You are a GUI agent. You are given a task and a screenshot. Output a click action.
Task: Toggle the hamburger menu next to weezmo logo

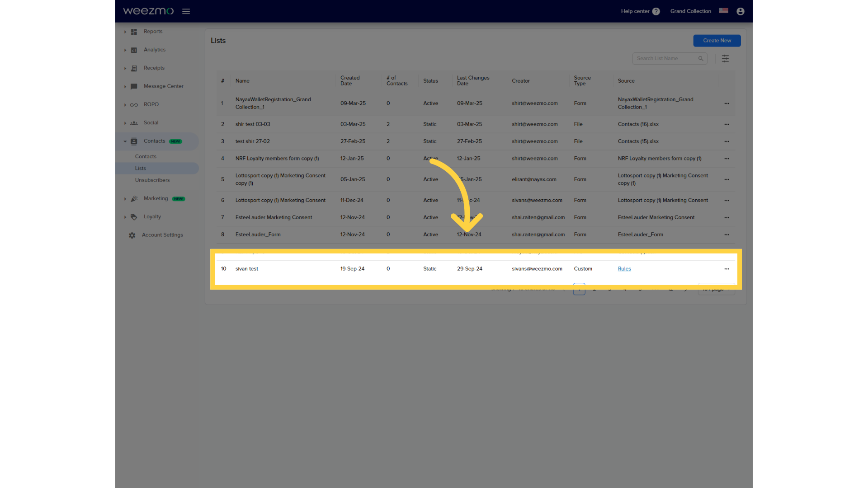click(186, 11)
